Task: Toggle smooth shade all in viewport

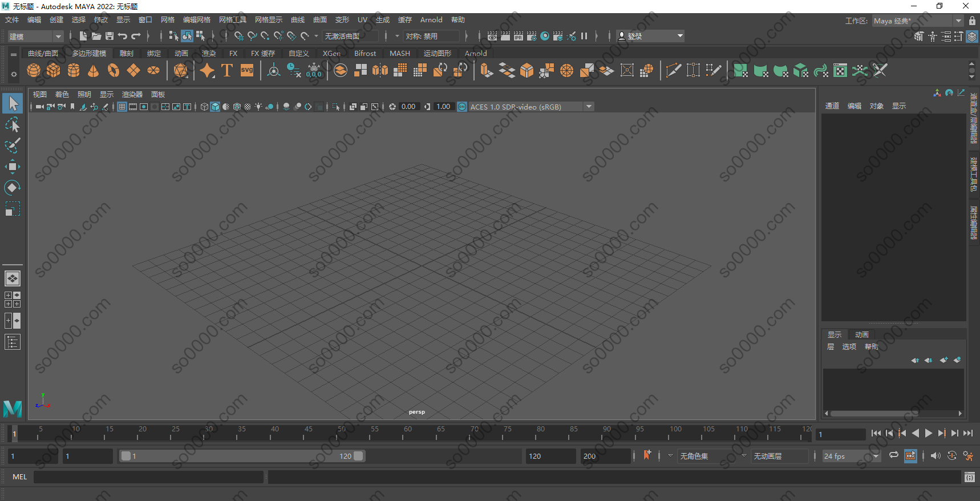Action: click(x=215, y=107)
